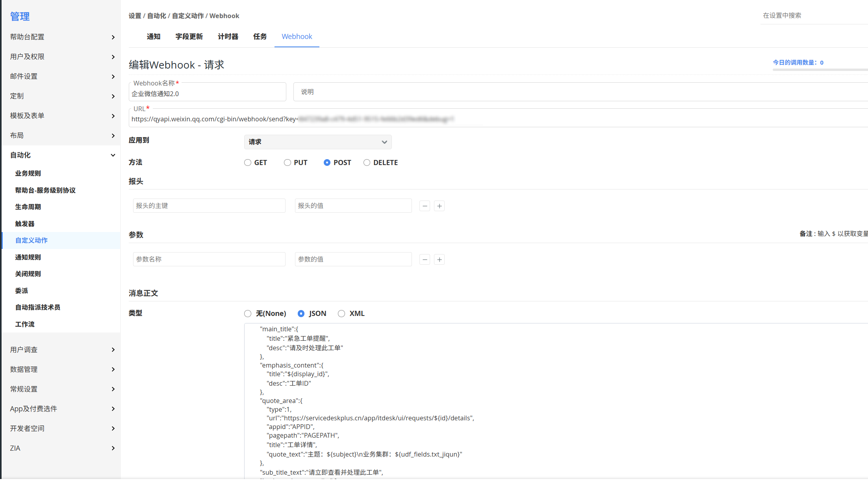Click the plus icon in header row
868x481 pixels.
[439, 206]
